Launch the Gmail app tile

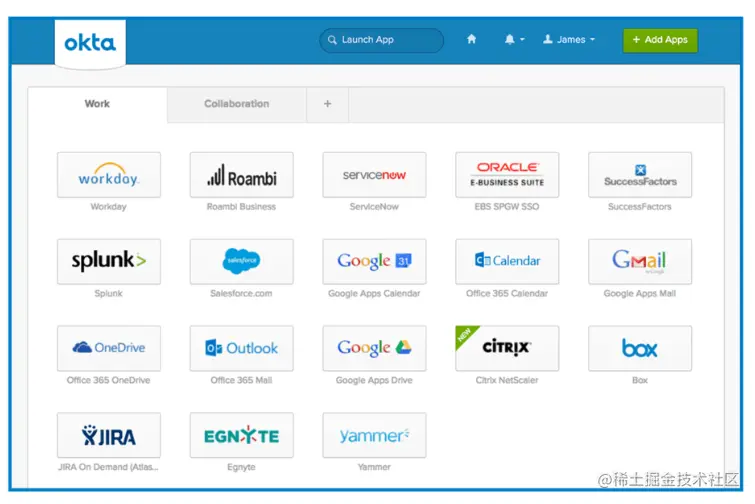click(640, 261)
